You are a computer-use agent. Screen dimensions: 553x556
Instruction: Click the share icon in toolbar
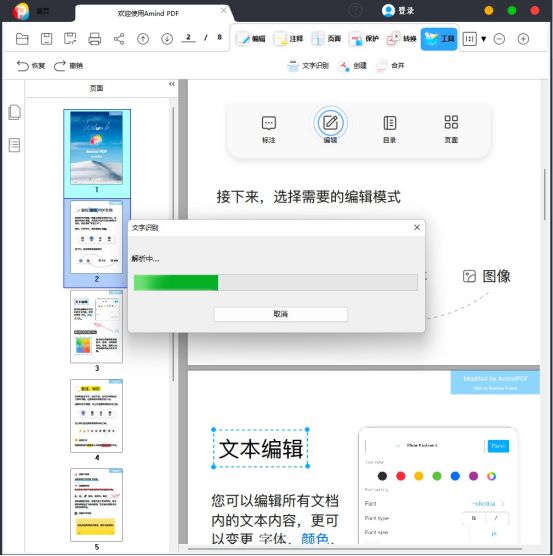(119, 39)
